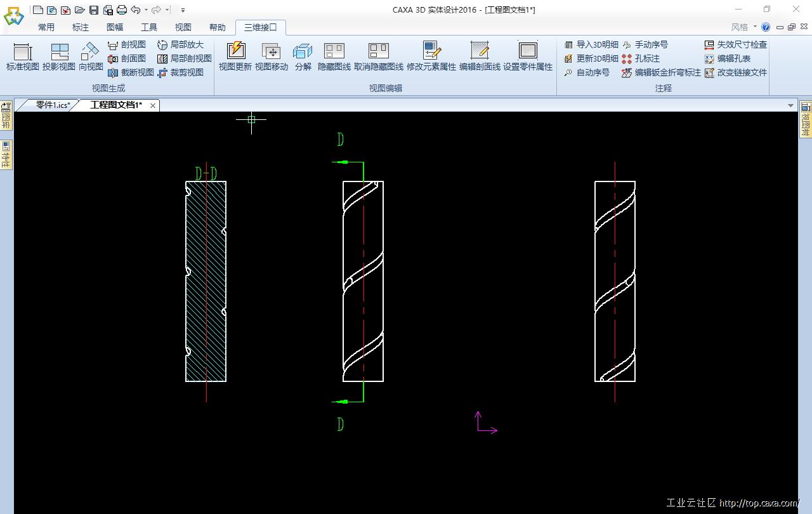This screenshot has width=812, height=514.
Task: Click the 分解 (Explode) tool
Action: point(303,57)
